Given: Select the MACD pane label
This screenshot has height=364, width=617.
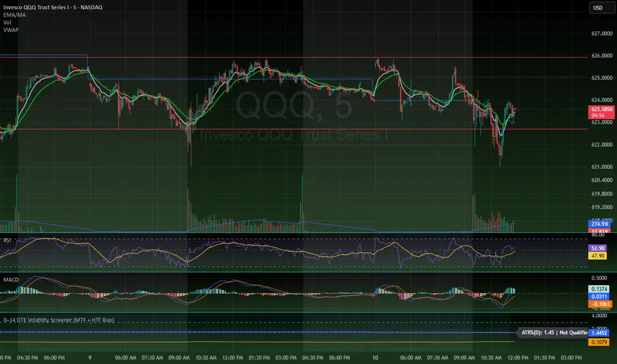Looking at the screenshot, I should (11, 280).
